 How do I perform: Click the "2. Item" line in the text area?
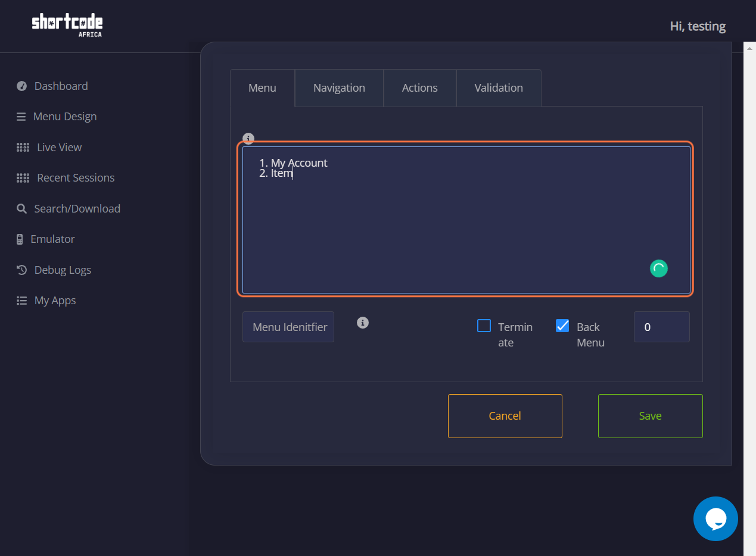click(x=276, y=173)
